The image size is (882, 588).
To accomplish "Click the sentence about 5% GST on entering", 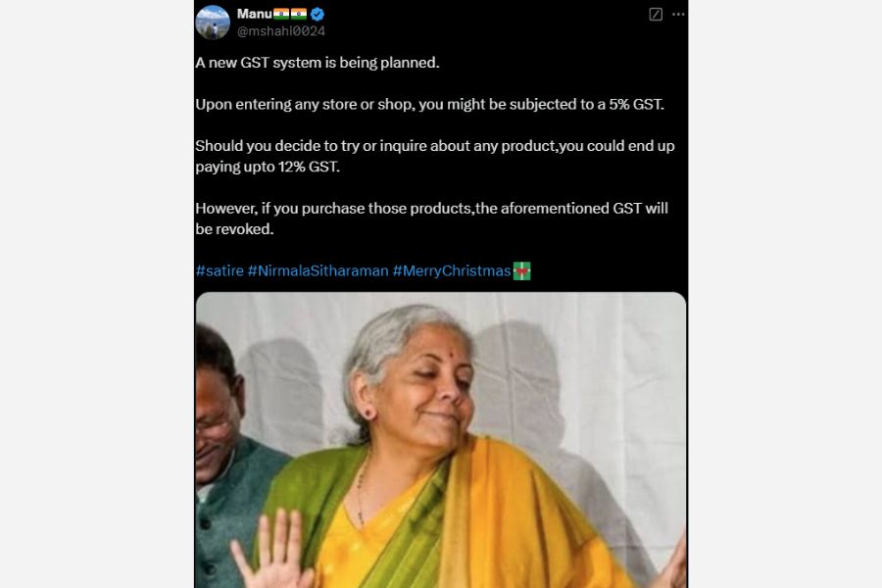I will tap(430, 105).
